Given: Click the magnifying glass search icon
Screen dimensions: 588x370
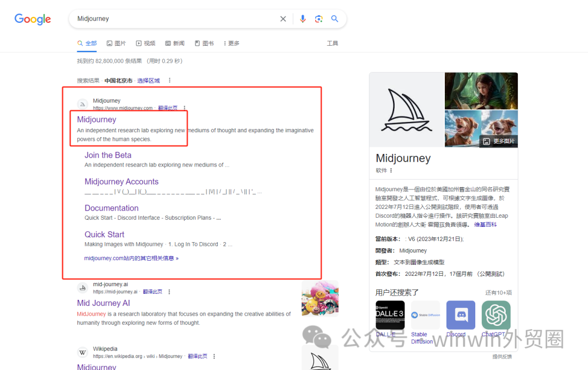Looking at the screenshot, I should (x=334, y=18).
